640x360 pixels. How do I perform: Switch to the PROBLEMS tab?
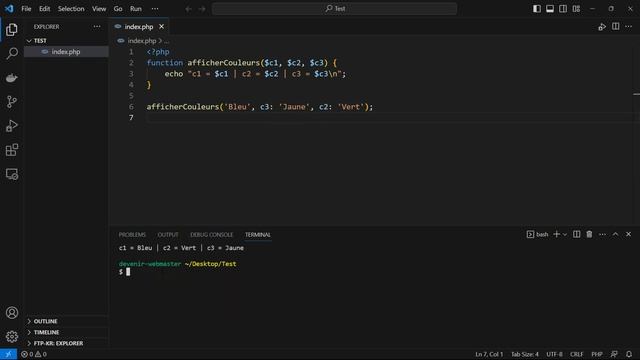tap(132, 235)
